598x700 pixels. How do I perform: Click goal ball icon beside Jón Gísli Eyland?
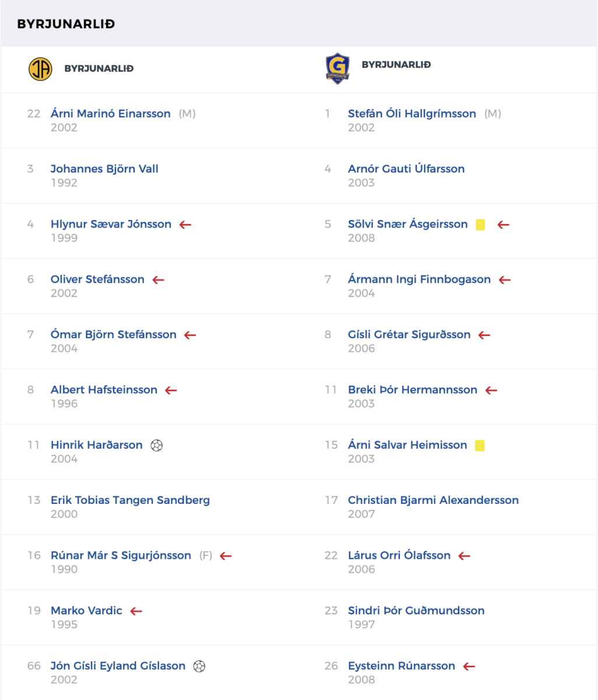click(199, 666)
